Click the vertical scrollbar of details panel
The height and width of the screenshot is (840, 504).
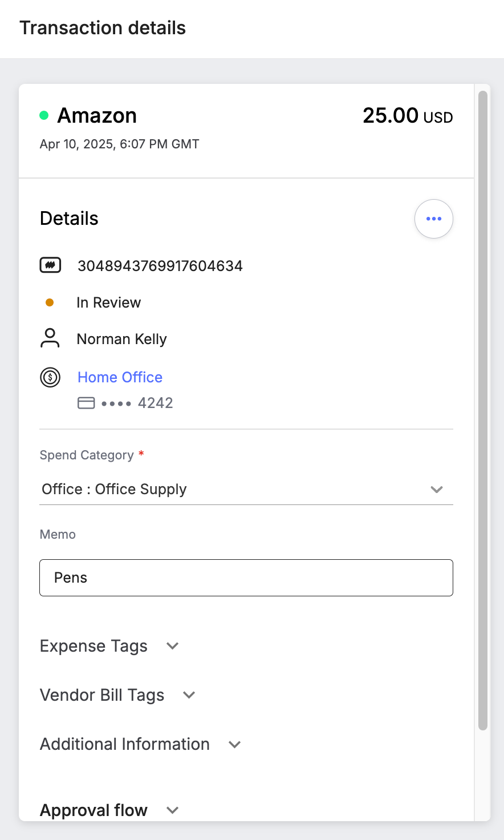tap(483, 410)
